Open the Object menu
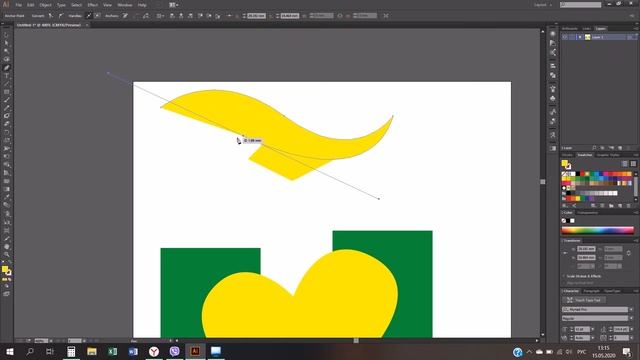Image resolution: width=640 pixels, height=360 pixels. [x=45, y=5]
